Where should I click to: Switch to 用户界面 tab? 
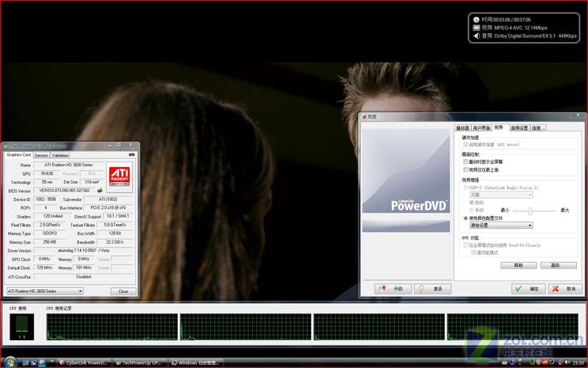coord(481,128)
